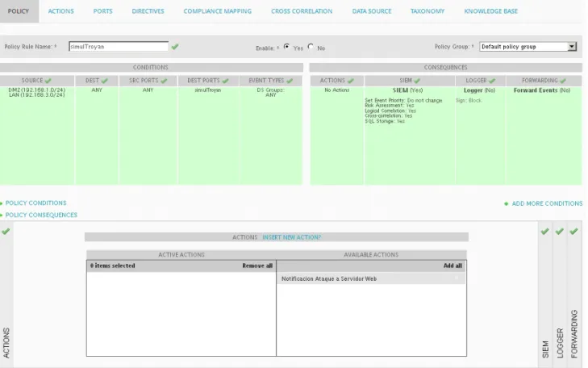Select the Policy tab
The width and height of the screenshot is (588, 368).
(x=19, y=11)
